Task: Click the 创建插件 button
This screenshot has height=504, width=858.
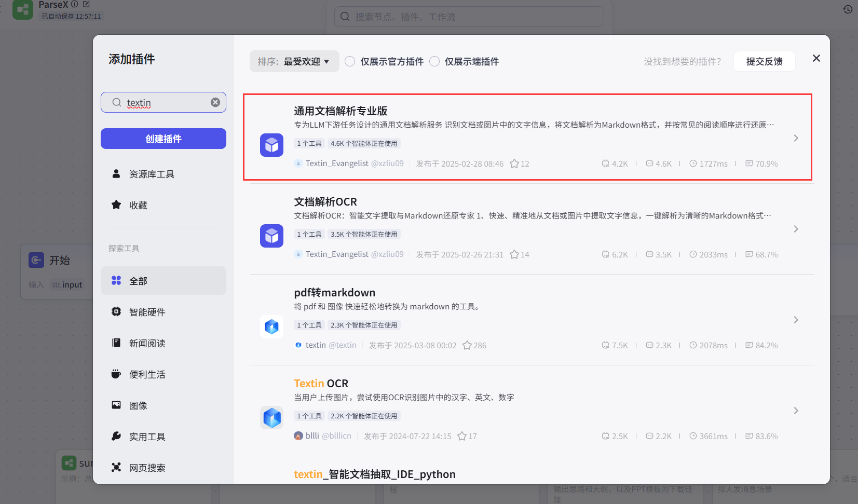Action: click(x=164, y=139)
